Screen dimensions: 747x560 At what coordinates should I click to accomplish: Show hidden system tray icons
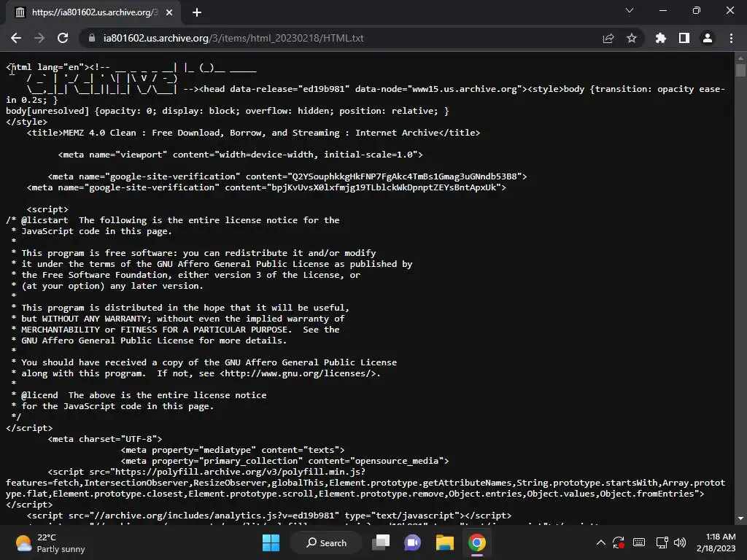coord(601,542)
